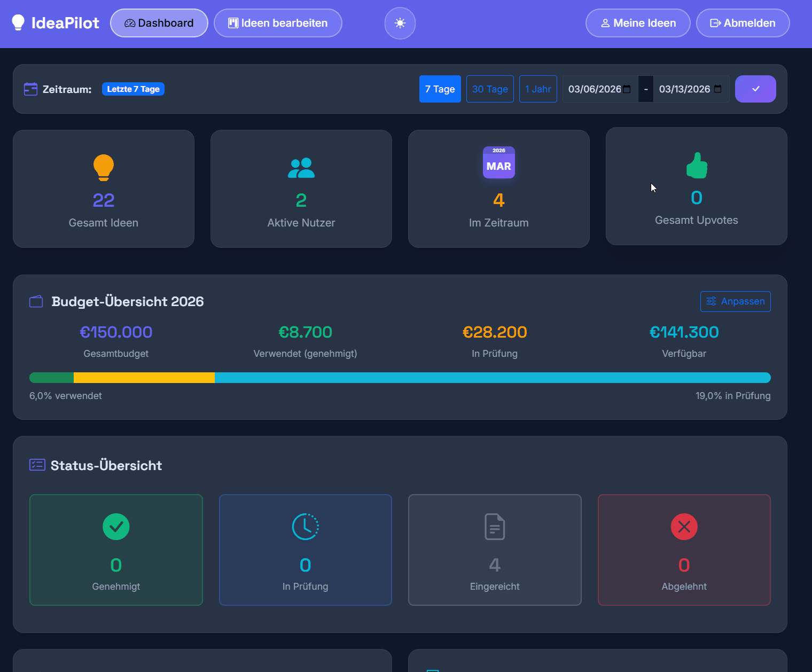Activate the 1 Jahr time range
Screen dimensions: 812x672
point(538,89)
